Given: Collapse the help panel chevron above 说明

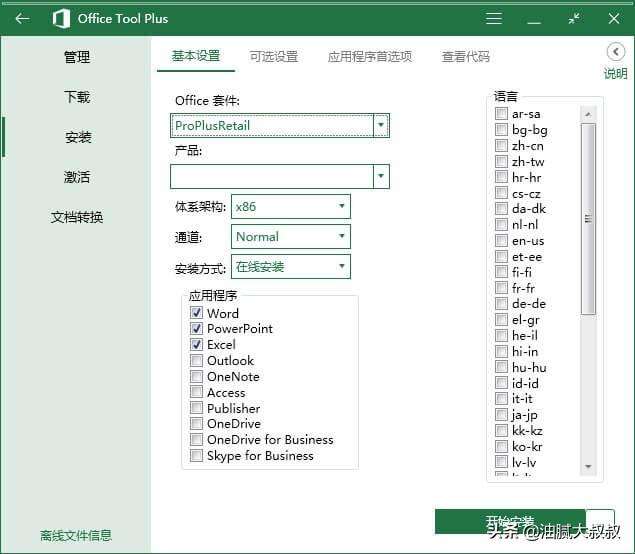Looking at the screenshot, I should 616,52.
